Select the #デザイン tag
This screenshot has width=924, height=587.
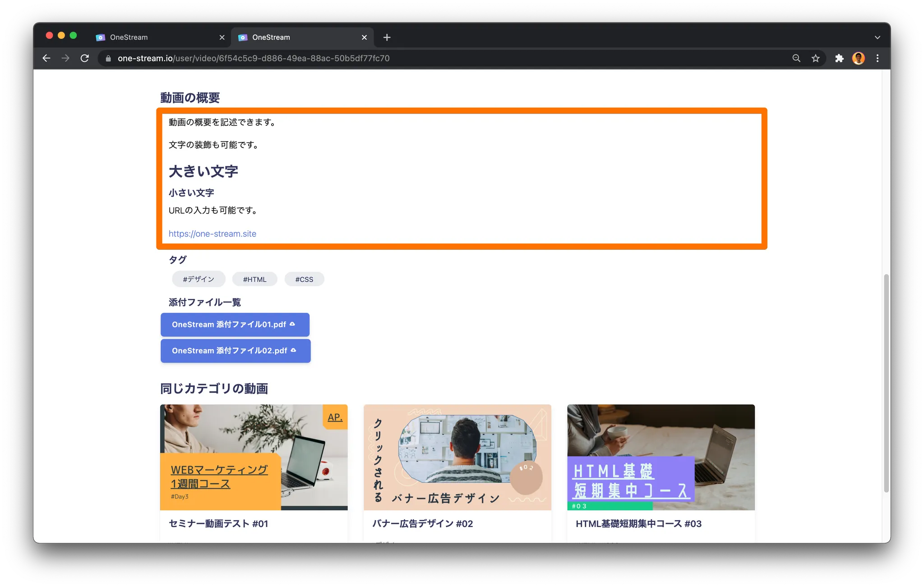tap(199, 279)
